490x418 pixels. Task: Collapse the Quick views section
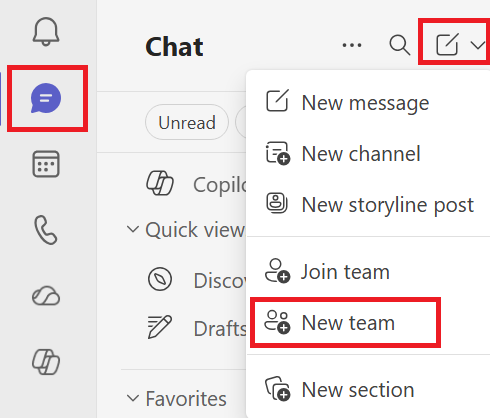[x=133, y=229]
